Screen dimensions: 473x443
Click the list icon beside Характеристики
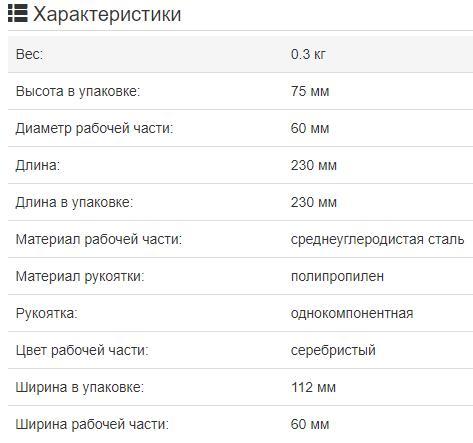[x=18, y=14]
